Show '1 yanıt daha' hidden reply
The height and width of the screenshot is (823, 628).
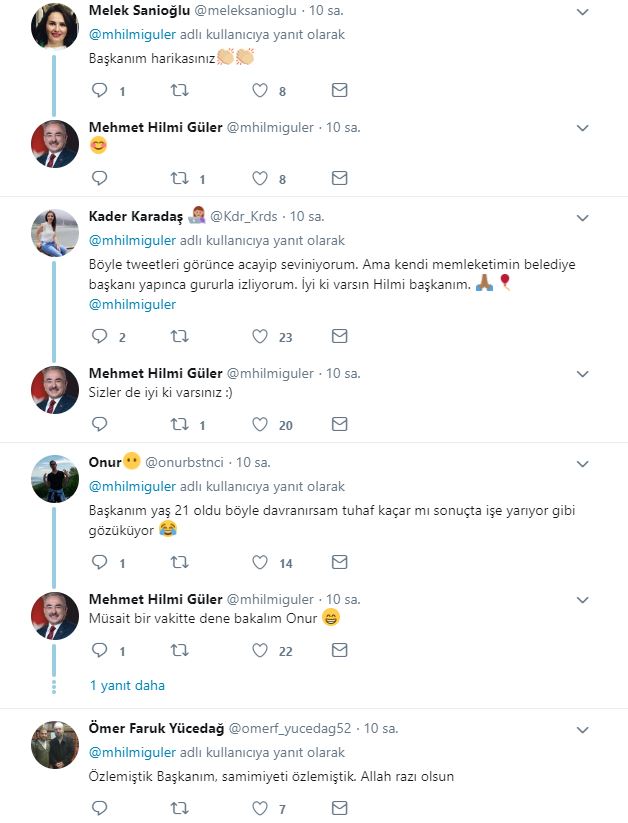coord(127,686)
